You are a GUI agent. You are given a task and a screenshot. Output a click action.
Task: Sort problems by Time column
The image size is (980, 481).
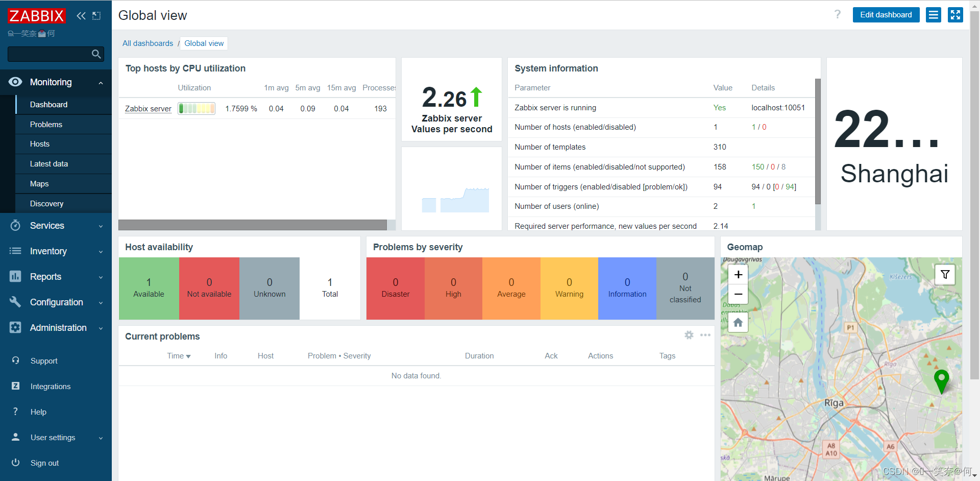tap(179, 356)
